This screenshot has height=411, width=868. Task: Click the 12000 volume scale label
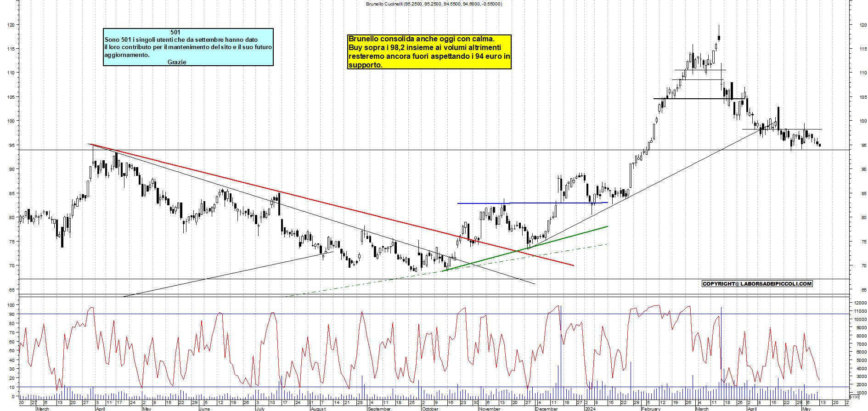860,303
